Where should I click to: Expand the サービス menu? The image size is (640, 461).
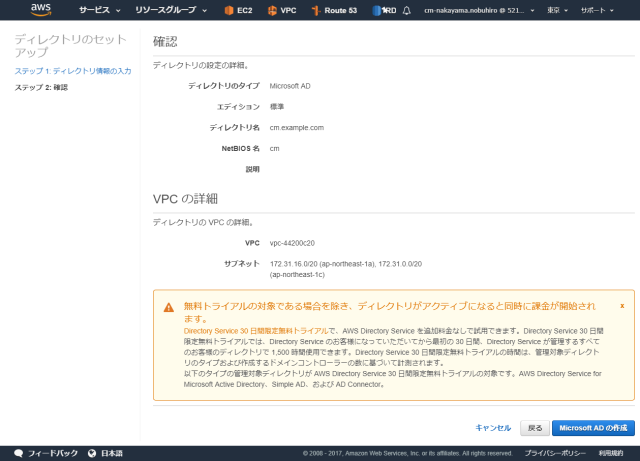point(100,10)
